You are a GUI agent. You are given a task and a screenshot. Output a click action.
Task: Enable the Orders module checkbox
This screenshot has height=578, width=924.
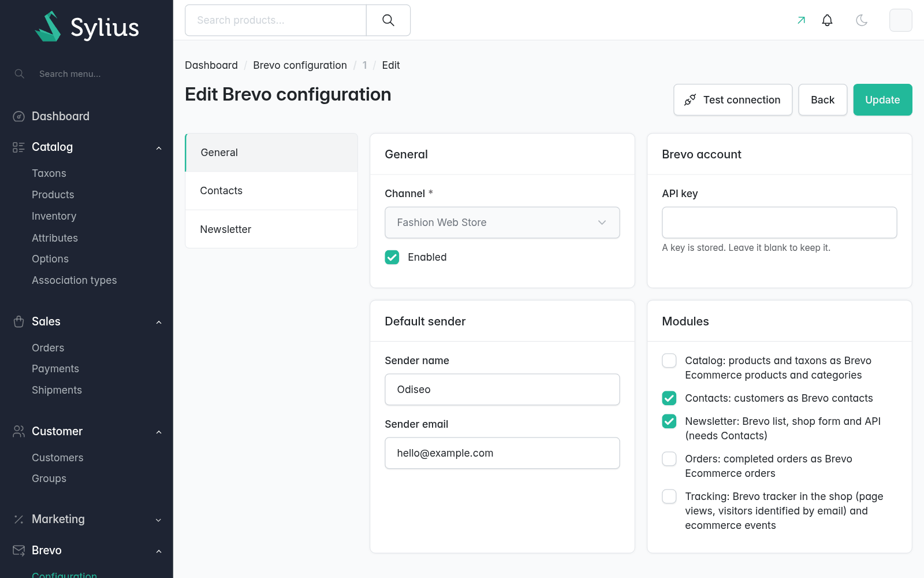point(669,459)
